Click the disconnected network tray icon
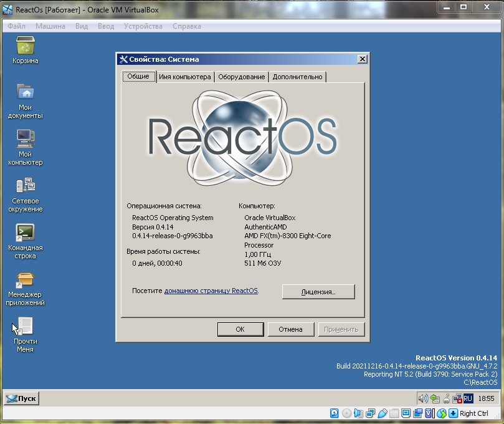Viewport: 504px width, 424px height. [457, 398]
